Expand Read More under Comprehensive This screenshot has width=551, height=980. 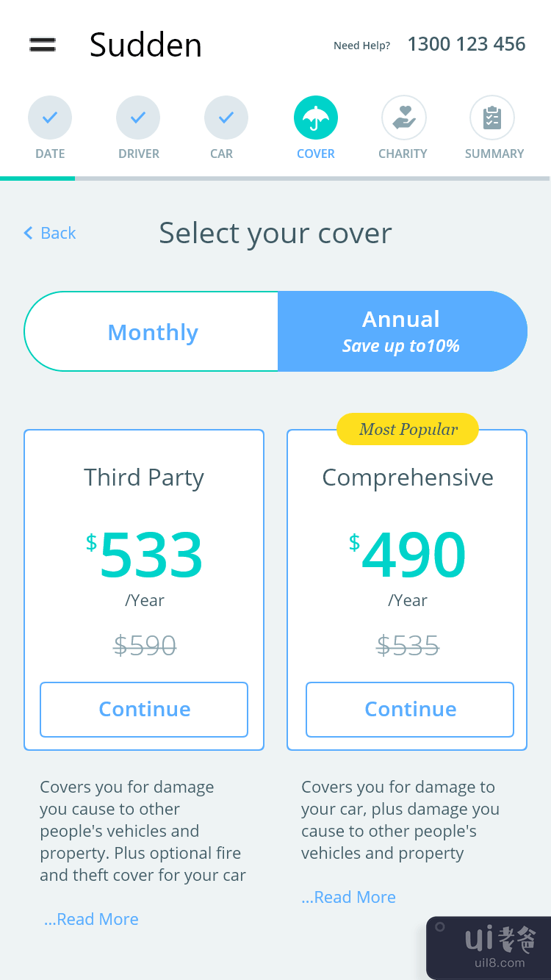tap(349, 897)
